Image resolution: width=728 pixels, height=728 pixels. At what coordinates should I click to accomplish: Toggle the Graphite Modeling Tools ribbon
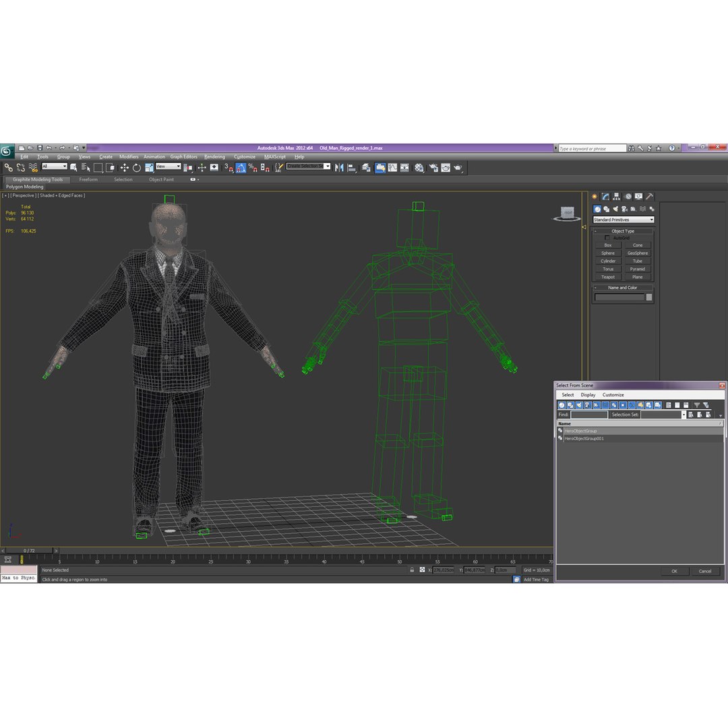[380, 168]
